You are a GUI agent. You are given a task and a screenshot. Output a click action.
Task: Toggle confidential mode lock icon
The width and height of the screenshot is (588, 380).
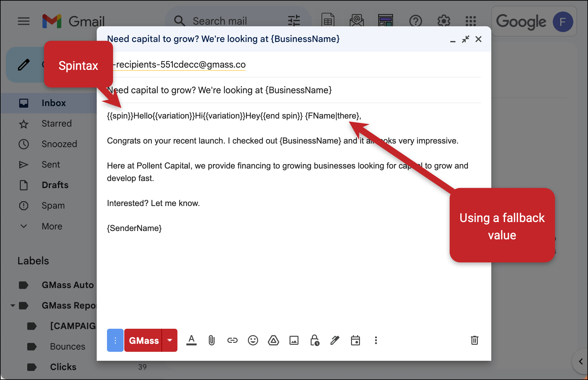pyautogui.click(x=314, y=340)
